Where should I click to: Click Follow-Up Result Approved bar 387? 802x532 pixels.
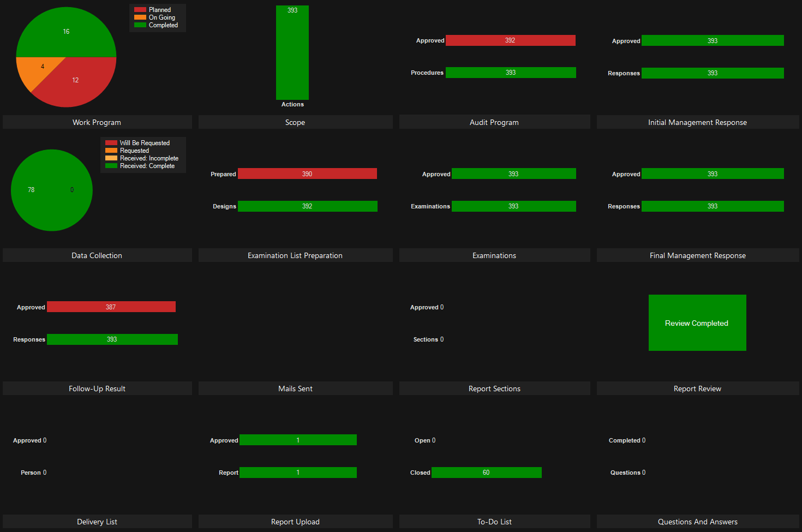pos(111,307)
